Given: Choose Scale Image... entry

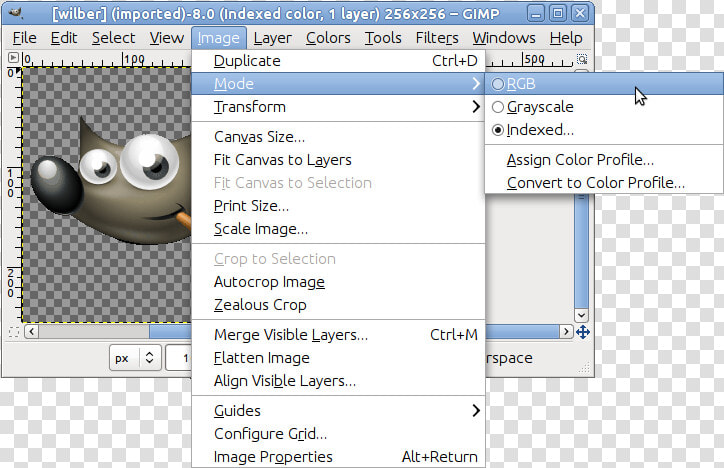Looking at the screenshot, I should pyautogui.click(x=338, y=229).
